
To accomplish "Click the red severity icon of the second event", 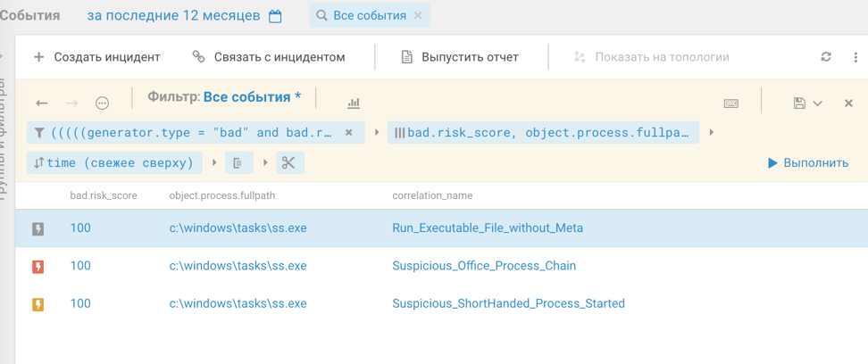I will (x=38, y=266).
